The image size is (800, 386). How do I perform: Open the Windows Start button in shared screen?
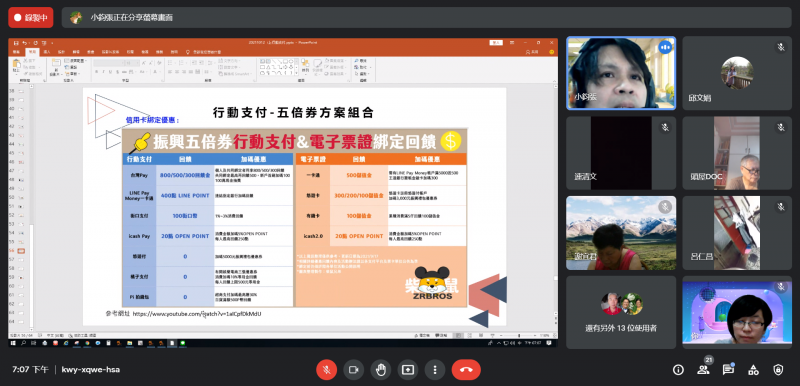pos(14,344)
